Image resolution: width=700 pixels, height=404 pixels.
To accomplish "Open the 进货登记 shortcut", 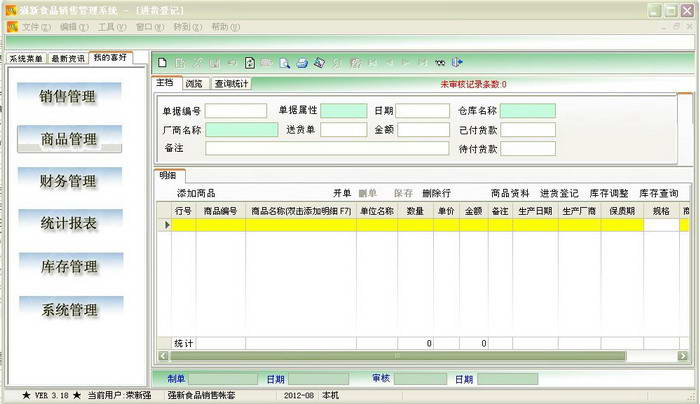I will [559, 193].
